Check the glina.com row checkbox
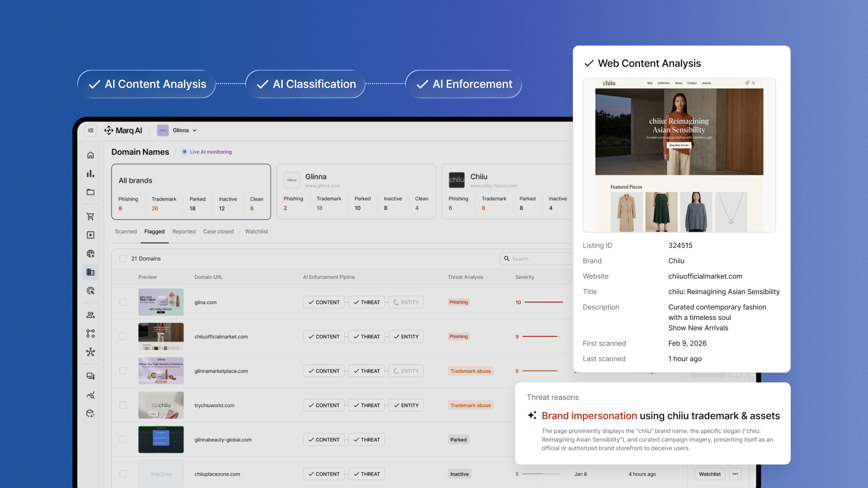The image size is (868, 488). [x=123, y=302]
